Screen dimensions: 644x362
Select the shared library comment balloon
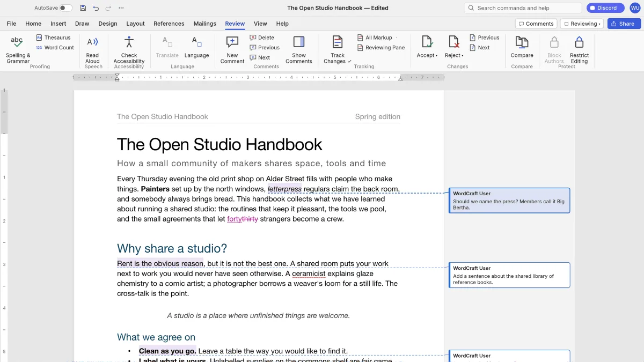[509, 275]
